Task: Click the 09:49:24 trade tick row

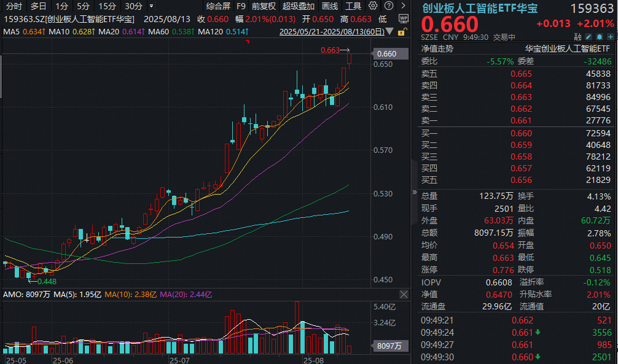Action: 516,333
